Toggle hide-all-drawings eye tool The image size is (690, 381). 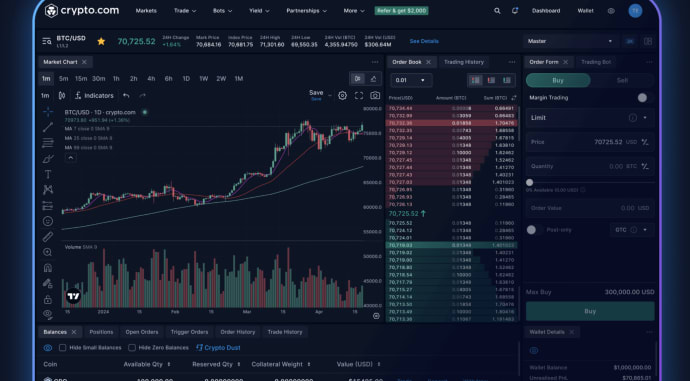pyautogui.click(x=48, y=314)
